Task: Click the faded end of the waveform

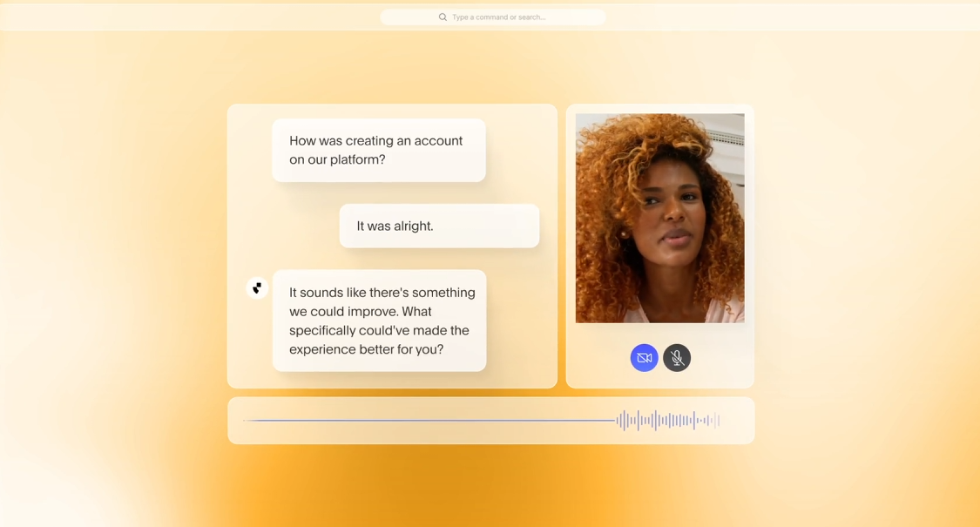Action: point(714,421)
